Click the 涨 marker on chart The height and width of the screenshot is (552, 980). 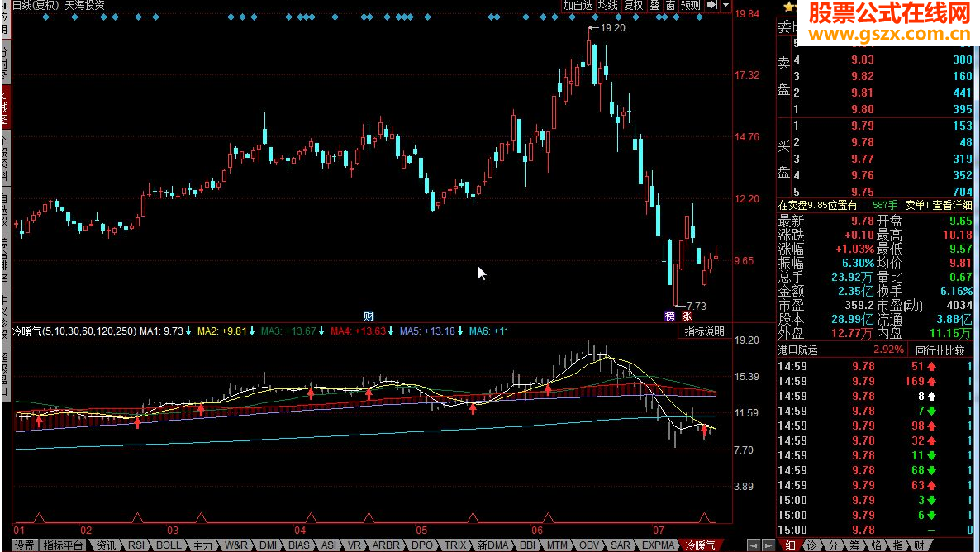coord(687,316)
